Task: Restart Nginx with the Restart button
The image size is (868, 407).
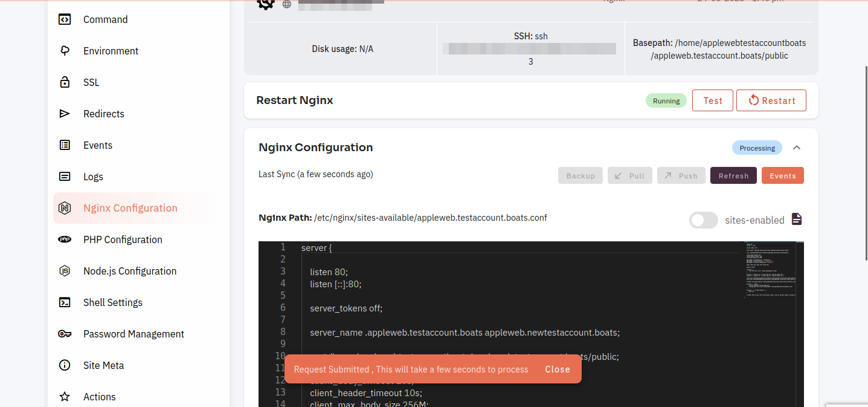Action: coord(771,100)
